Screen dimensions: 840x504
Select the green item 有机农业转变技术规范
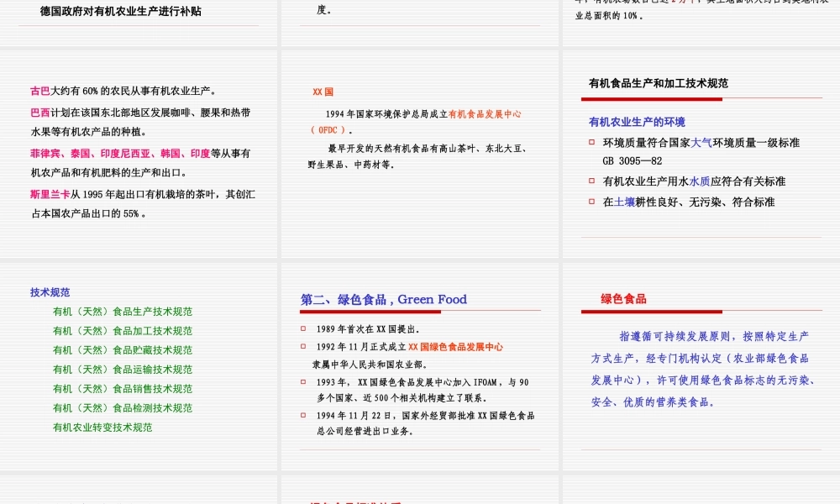coord(101,428)
